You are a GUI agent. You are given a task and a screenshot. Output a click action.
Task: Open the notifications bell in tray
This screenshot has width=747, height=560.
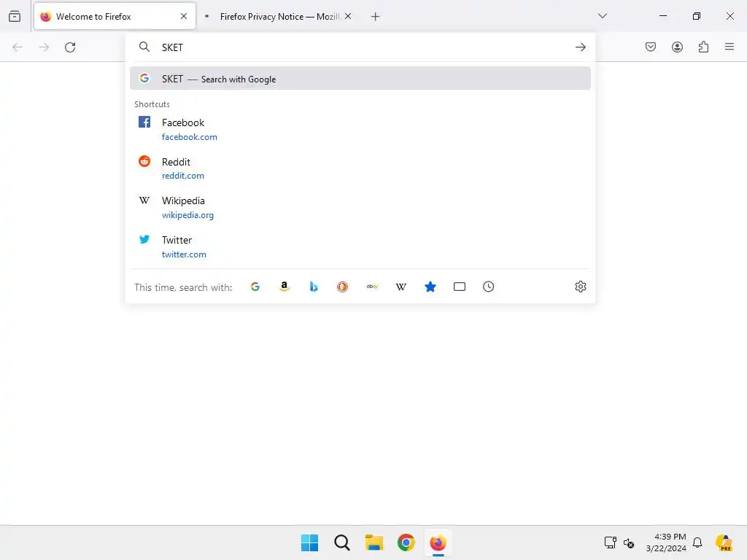coord(697,542)
